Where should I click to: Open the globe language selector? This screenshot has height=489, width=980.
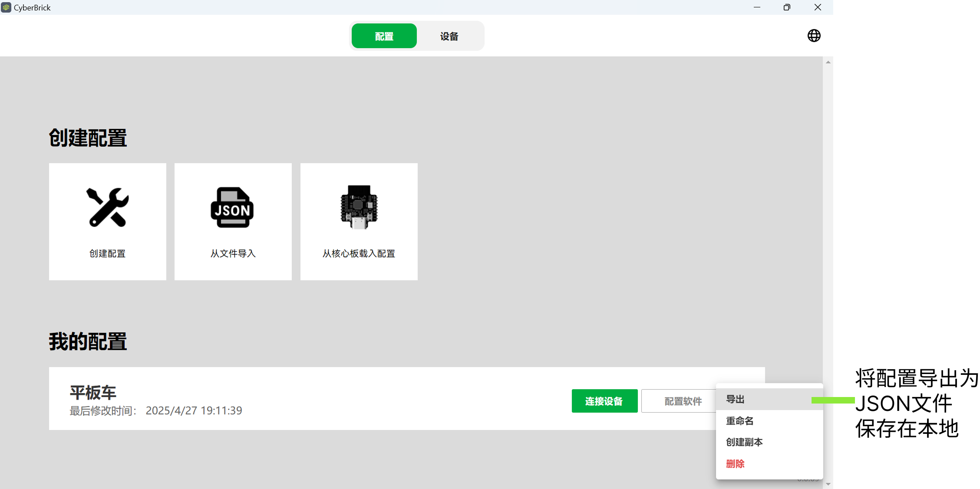tap(814, 36)
